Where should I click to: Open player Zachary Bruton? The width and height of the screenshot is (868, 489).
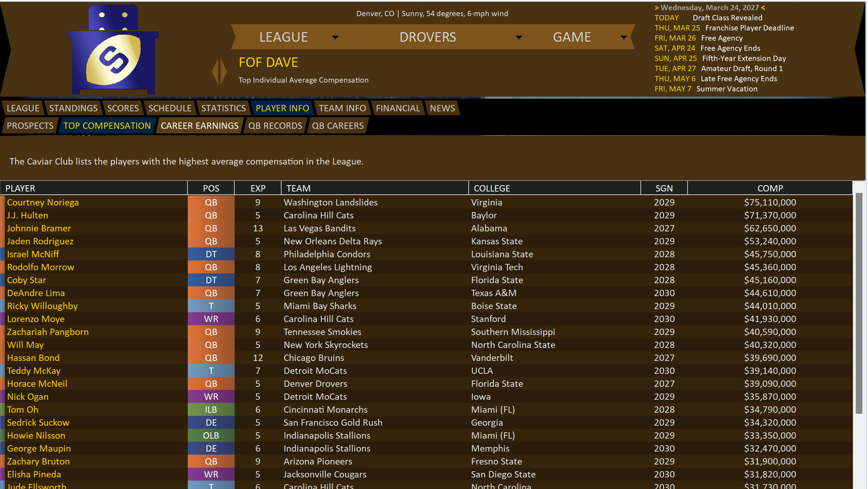click(x=38, y=461)
